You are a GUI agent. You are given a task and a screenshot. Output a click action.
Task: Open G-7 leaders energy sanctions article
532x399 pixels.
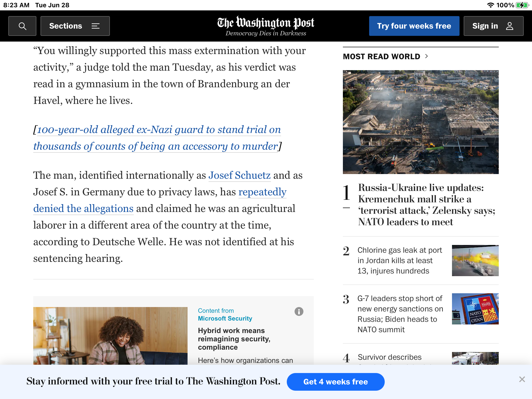click(400, 314)
